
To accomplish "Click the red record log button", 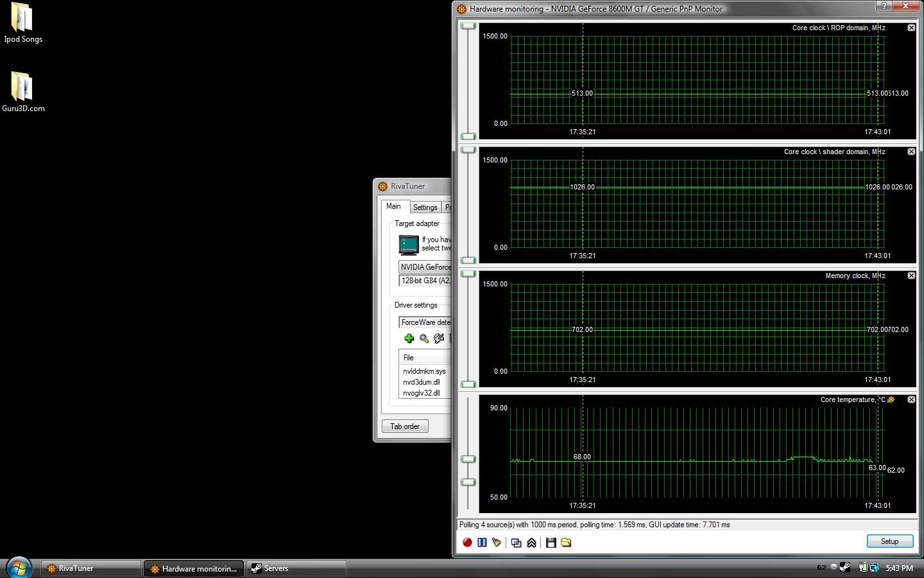I will [x=467, y=543].
